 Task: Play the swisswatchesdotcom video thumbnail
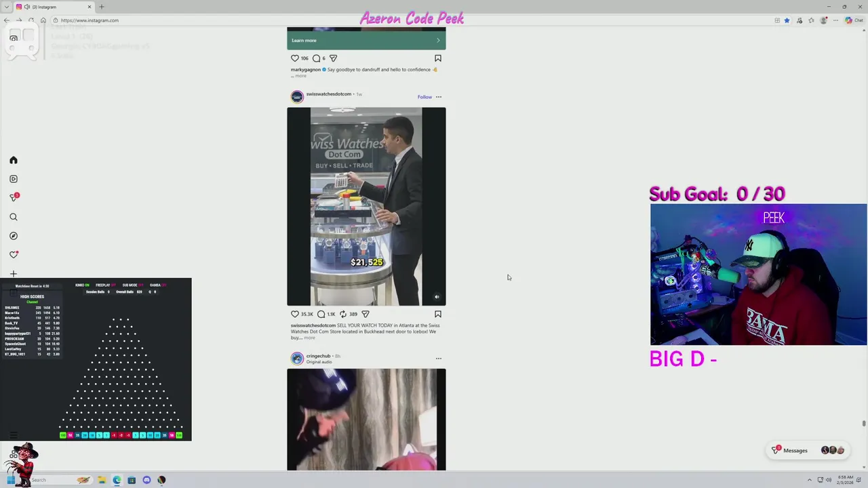366,207
